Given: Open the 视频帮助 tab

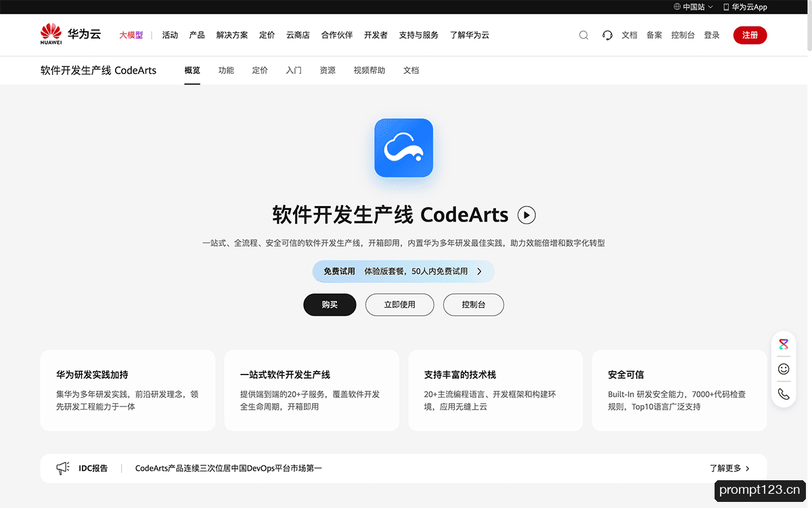Looking at the screenshot, I should (369, 70).
